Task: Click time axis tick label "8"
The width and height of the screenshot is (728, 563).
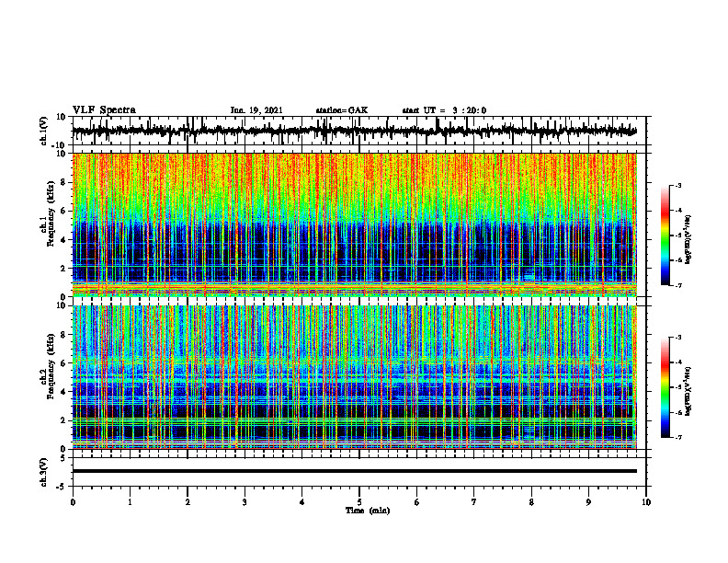Action: coord(531,502)
